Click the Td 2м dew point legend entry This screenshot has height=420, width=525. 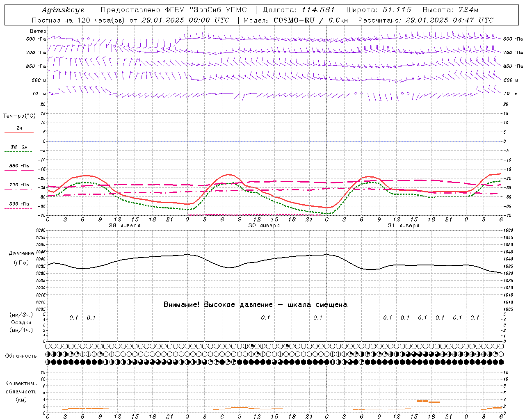[x=19, y=147]
